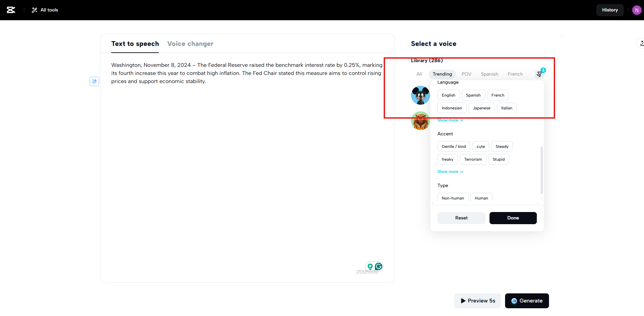Open the All tools menu
The image size is (644, 316).
pos(45,10)
